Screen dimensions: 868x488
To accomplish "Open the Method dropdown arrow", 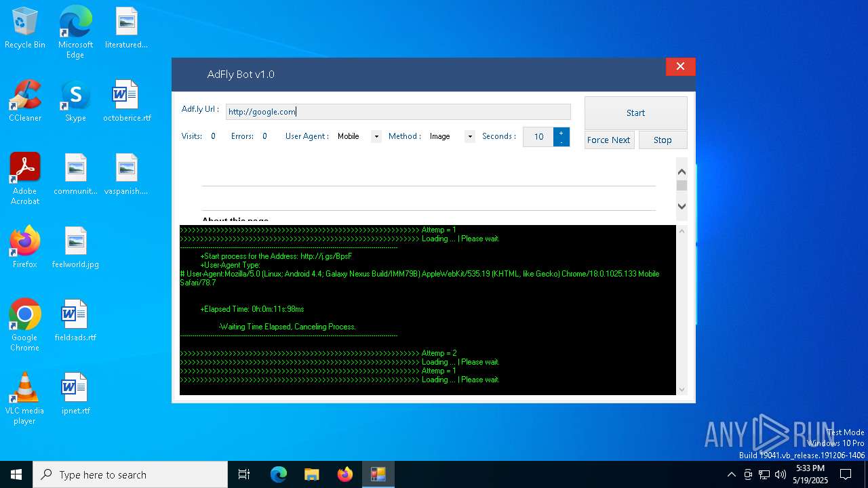I will 469,136.
